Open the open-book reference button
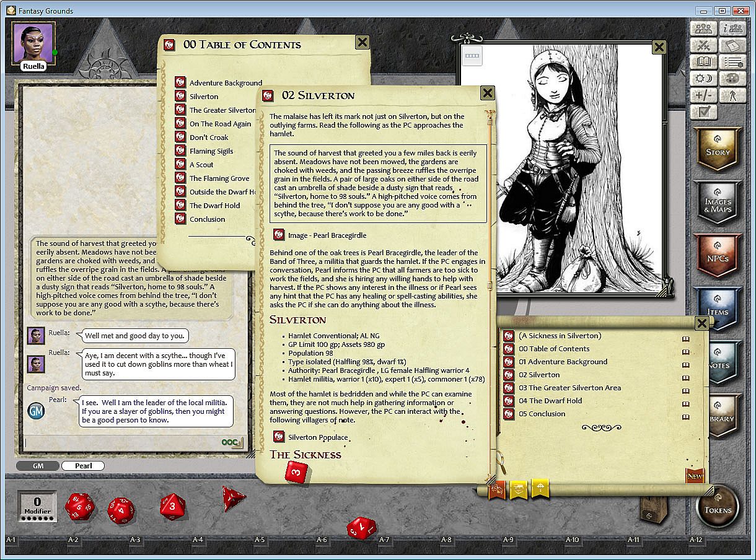This screenshot has height=560, width=756. pos(703,62)
